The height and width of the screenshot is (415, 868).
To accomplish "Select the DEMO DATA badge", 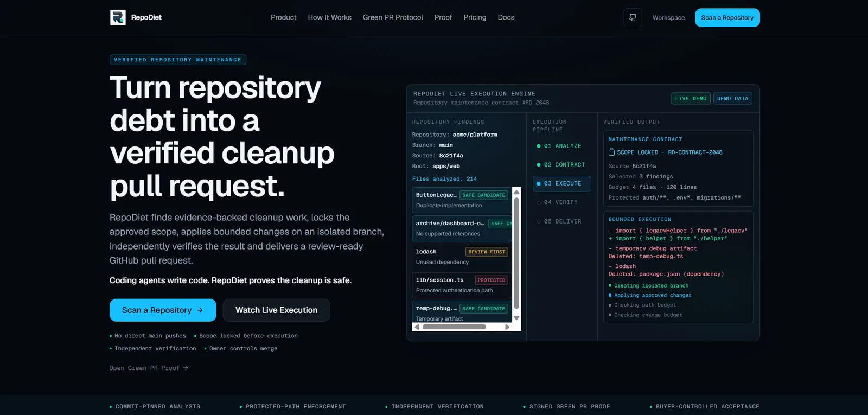I will coord(732,99).
